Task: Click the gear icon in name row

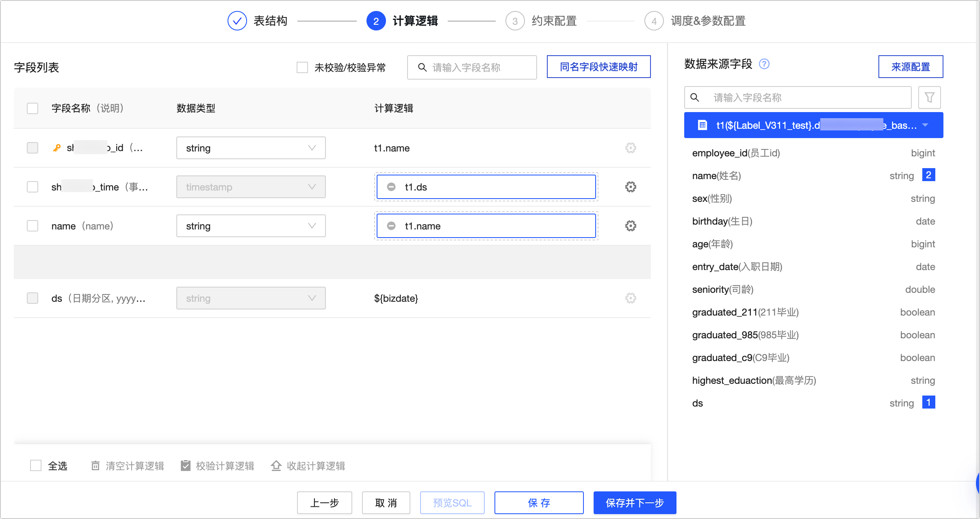Action: click(630, 226)
